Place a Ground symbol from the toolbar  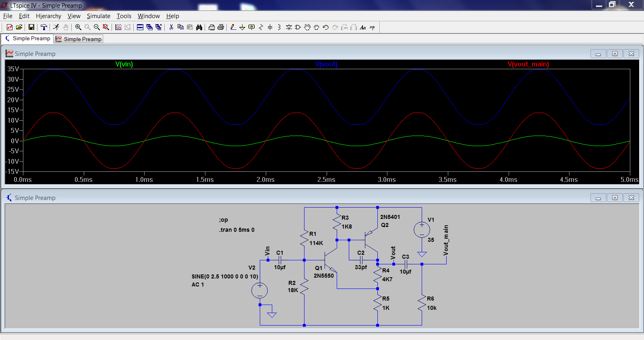(242, 27)
